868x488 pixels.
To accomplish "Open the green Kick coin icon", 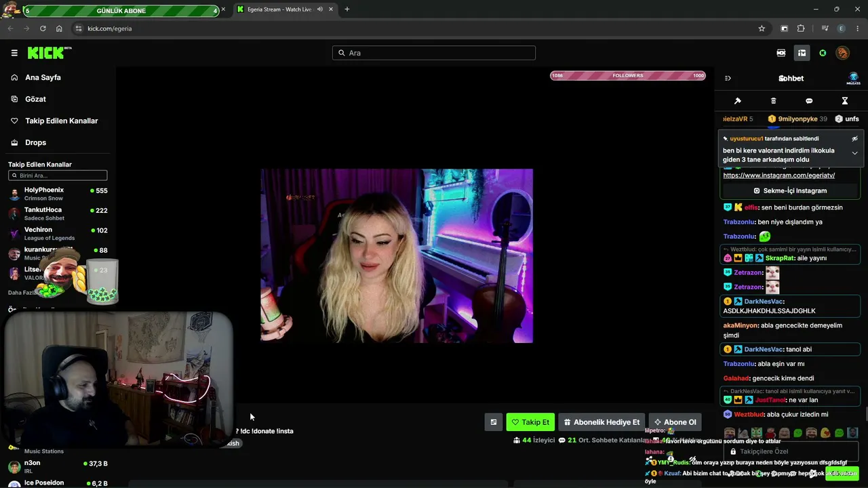I will tap(823, 53).
